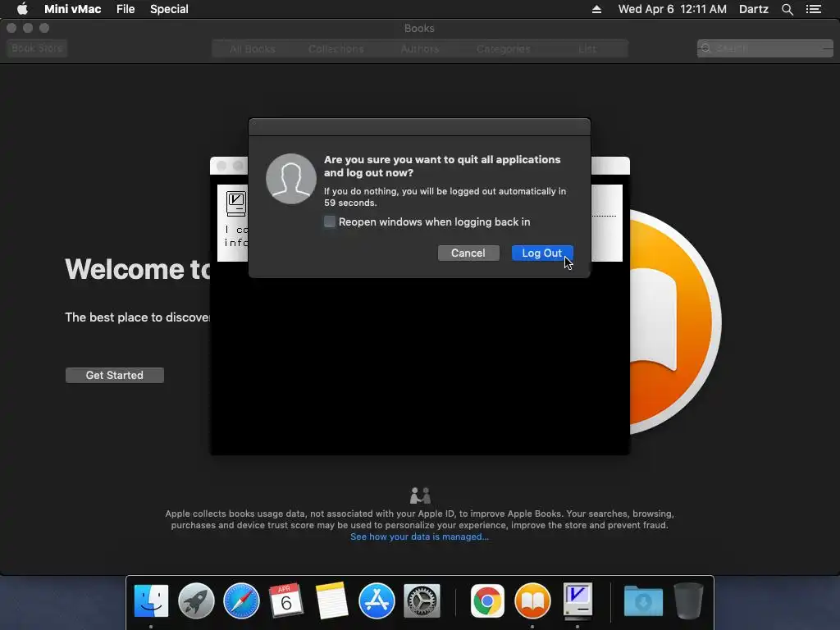Open System Preferences from the Dock
The image size is (840, 630).
tap(422, 600)
